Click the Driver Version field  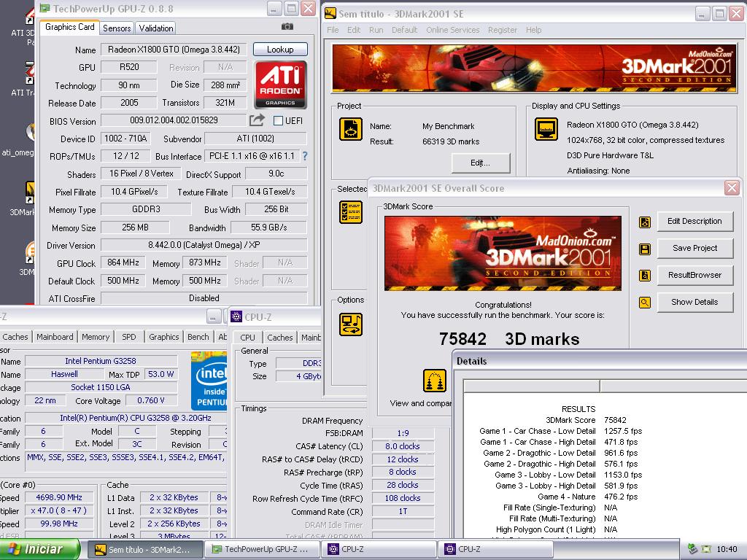204,245
